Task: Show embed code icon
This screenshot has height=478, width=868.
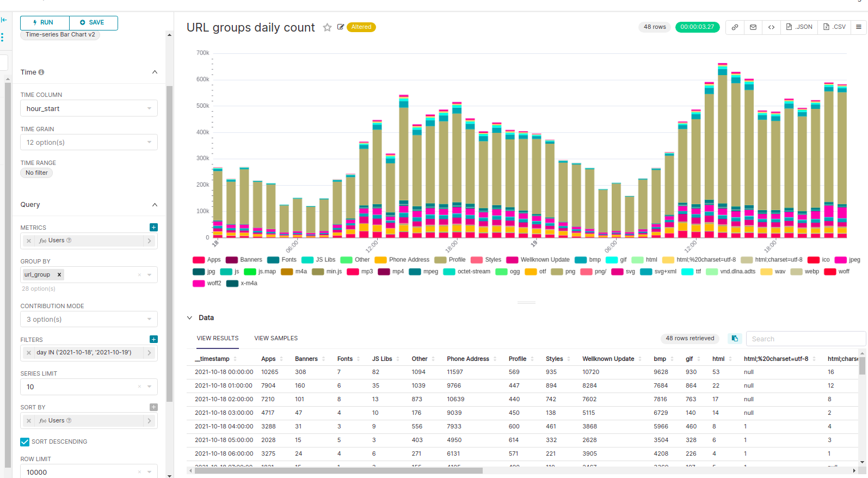Action: pos(771,27)
